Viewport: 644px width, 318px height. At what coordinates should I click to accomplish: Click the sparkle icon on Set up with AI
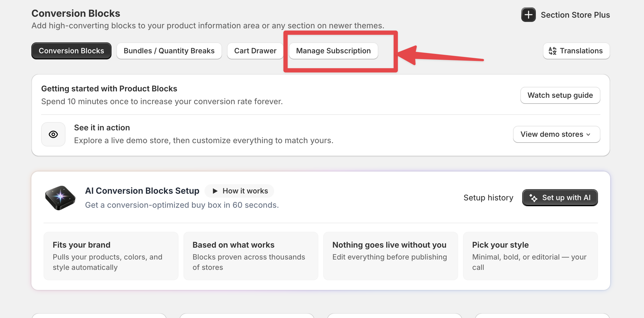(x=533, y=198)
